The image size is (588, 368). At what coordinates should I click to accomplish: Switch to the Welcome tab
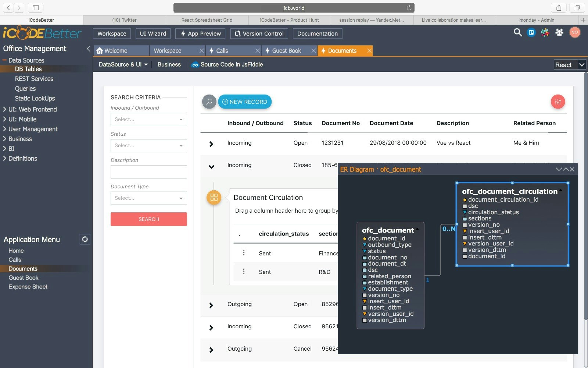tap(122, 50)
